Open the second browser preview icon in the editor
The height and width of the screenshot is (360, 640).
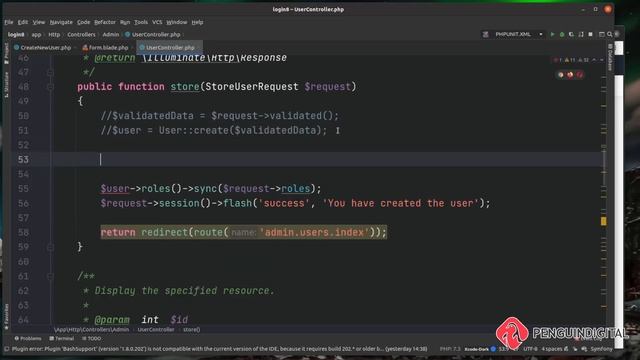570,75
